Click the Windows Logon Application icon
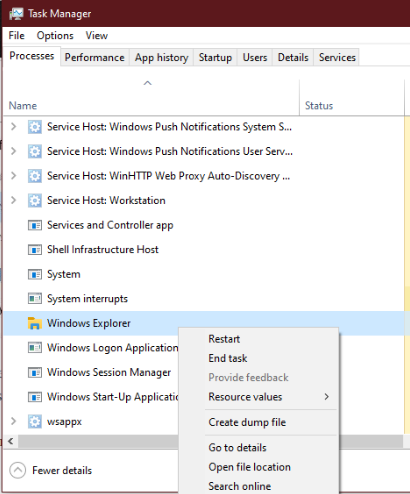This screenshot has width=410, height=494. coord(35,348)
